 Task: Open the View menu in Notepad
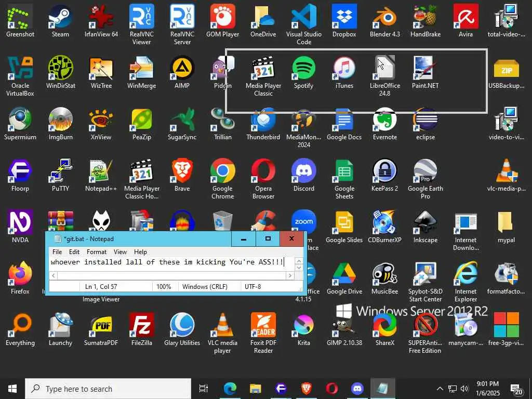point(120,252)
